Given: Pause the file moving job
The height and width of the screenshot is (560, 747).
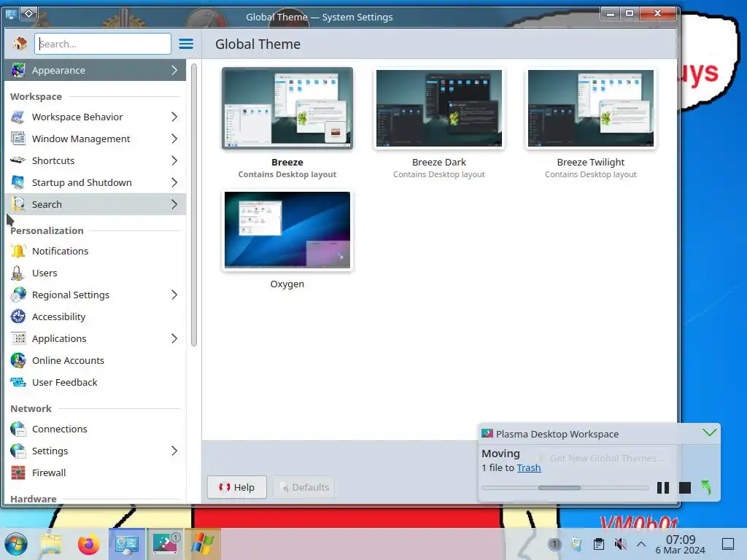Looking at the screenshot, I should [x=662, y=488].
